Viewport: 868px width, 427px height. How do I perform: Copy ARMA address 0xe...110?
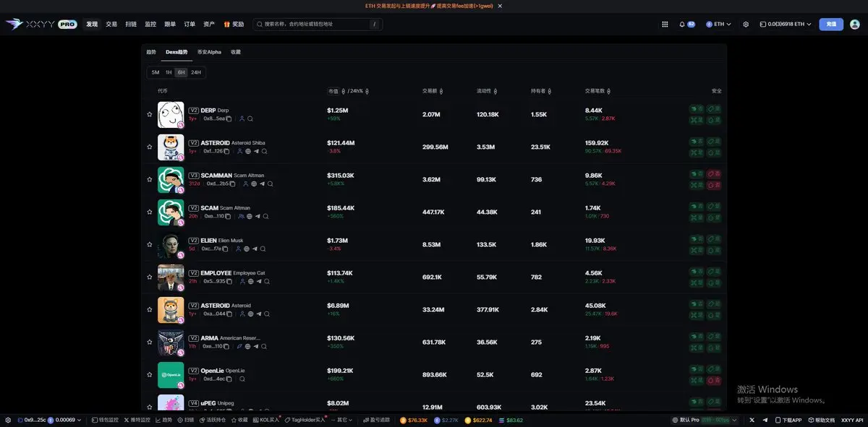pos(227,346)
